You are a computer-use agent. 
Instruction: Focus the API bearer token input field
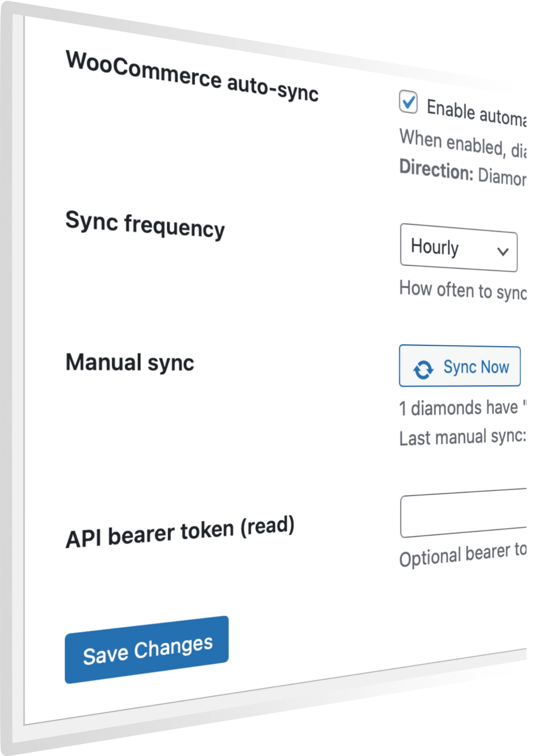pos(463,513)
